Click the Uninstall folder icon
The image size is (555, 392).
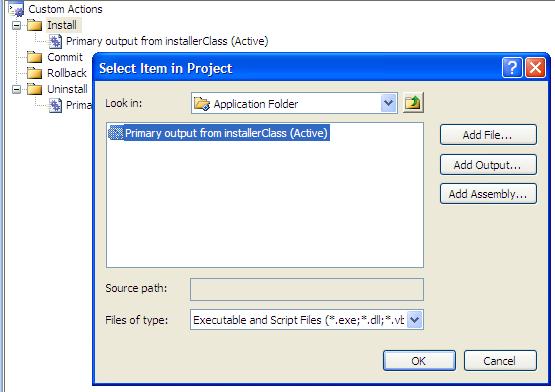tap(34, 89)
